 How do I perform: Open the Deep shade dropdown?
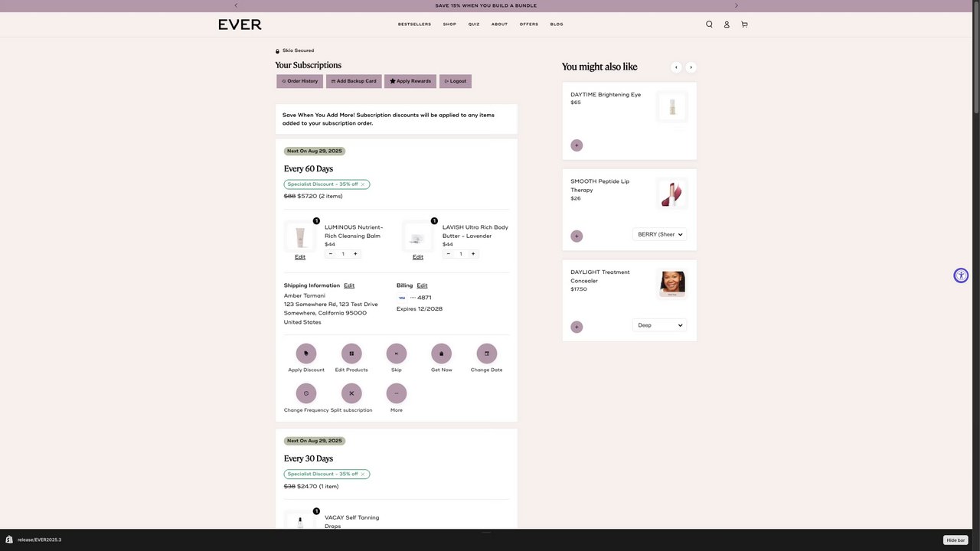coord(659,325)
